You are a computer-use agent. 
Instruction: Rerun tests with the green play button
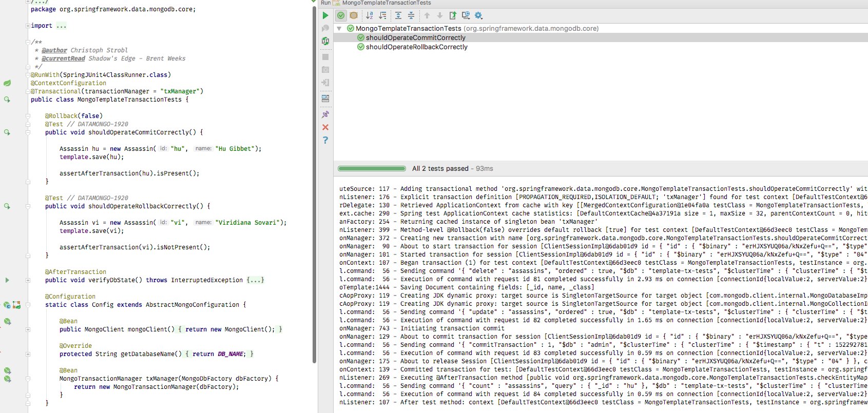tap(325, 15)
